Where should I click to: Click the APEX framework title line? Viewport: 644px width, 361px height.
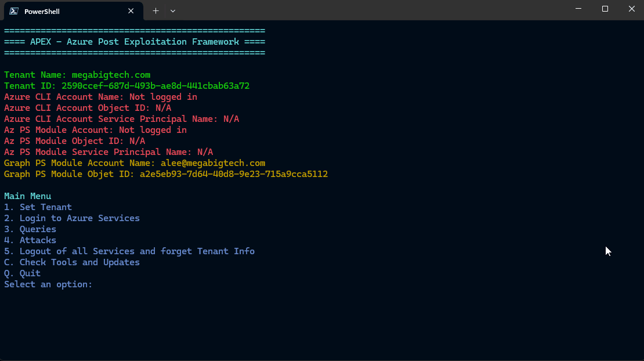tap(135, 42)
